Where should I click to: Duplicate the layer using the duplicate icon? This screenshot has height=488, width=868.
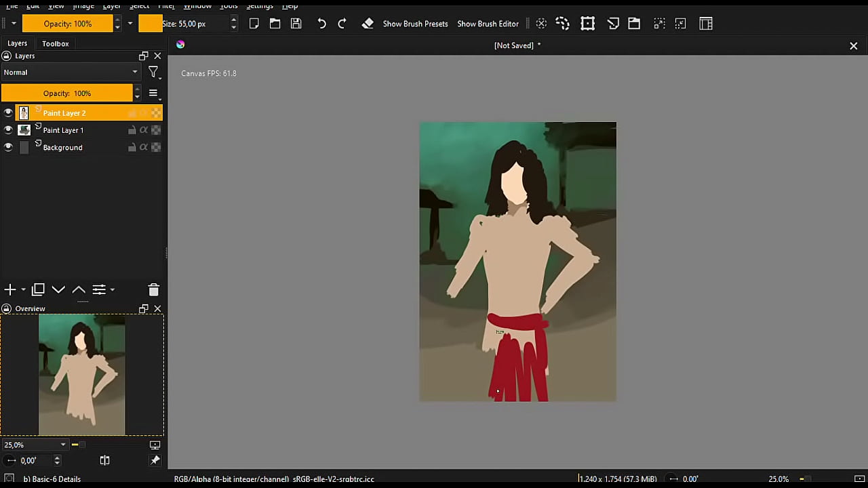(38, 289)
